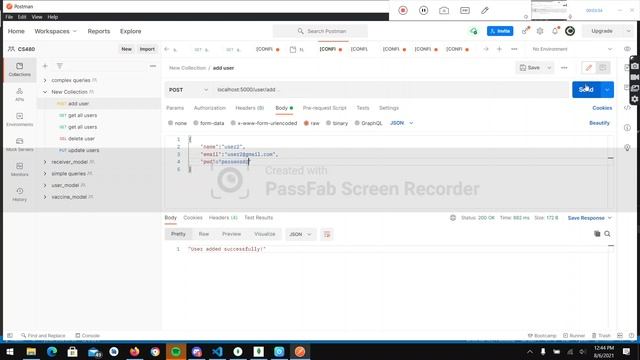The height and width of the screenshot is (360, 640).
Task: Open the notifications bell
Action: pyautogui.click(x=555, y=31)
